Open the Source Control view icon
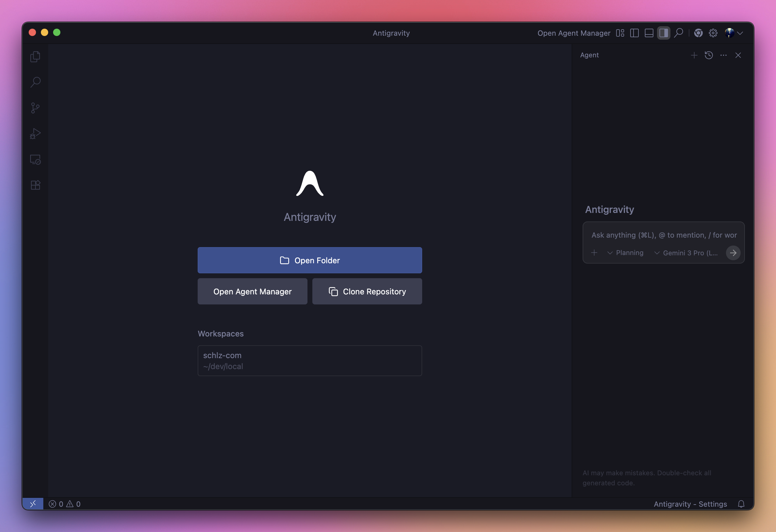The image size is (776, 532). (35, 108)
